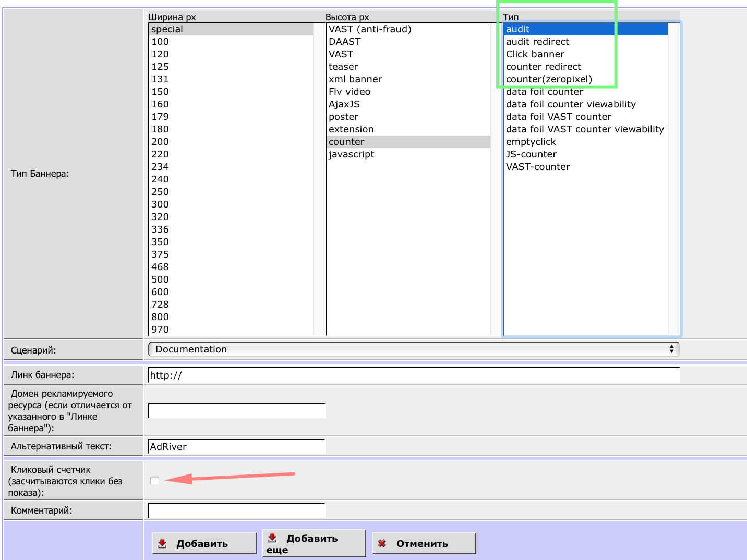The image size is (747, 560).
Task: Select width 468 in the list
Action: 231,267
